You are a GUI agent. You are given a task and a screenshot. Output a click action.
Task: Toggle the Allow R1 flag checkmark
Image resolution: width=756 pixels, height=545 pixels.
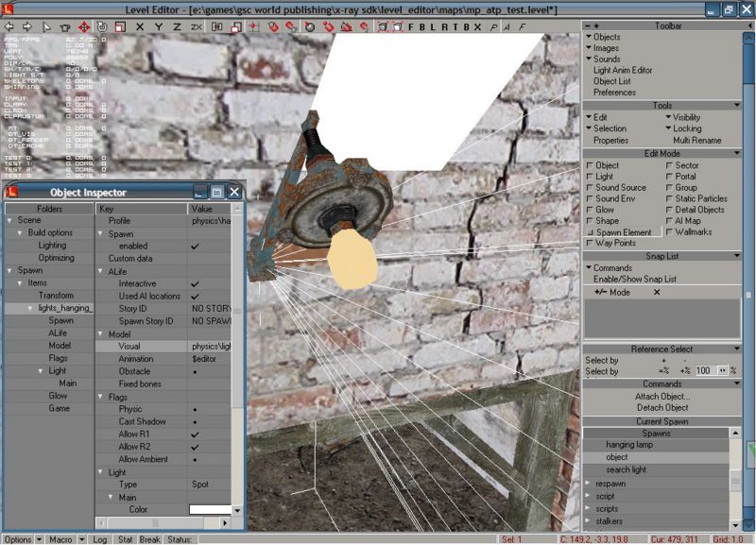pos(195,434)
